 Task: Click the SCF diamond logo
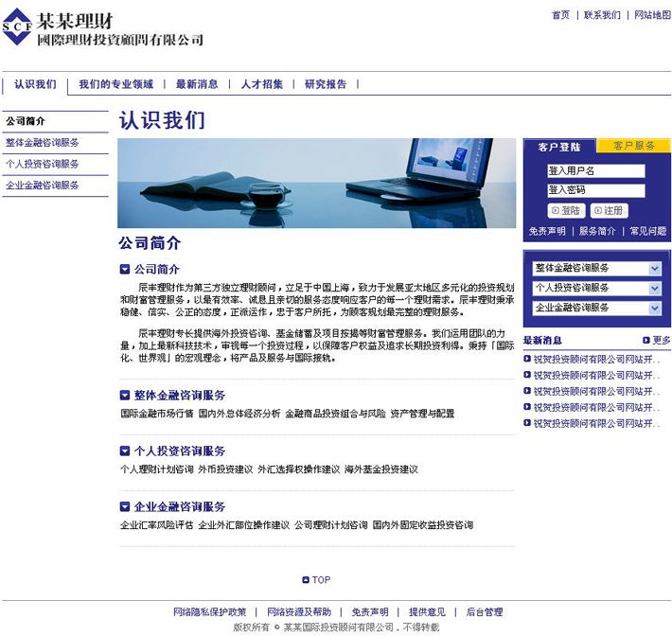17,26
